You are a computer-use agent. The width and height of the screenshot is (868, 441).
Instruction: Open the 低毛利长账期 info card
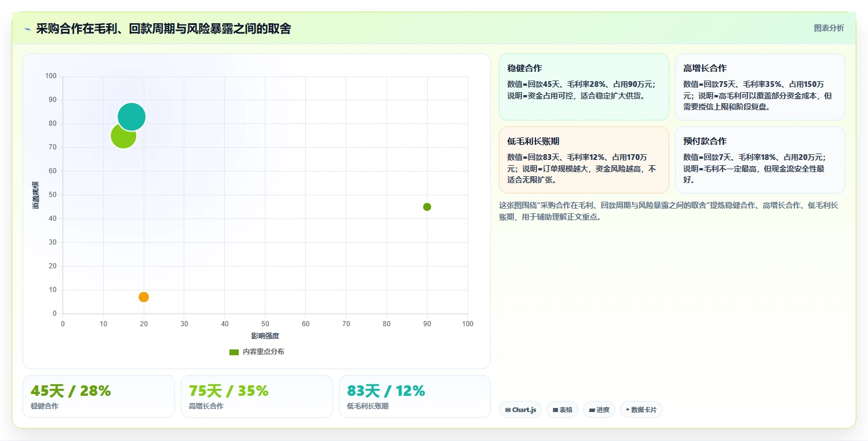tap(583, 160)
